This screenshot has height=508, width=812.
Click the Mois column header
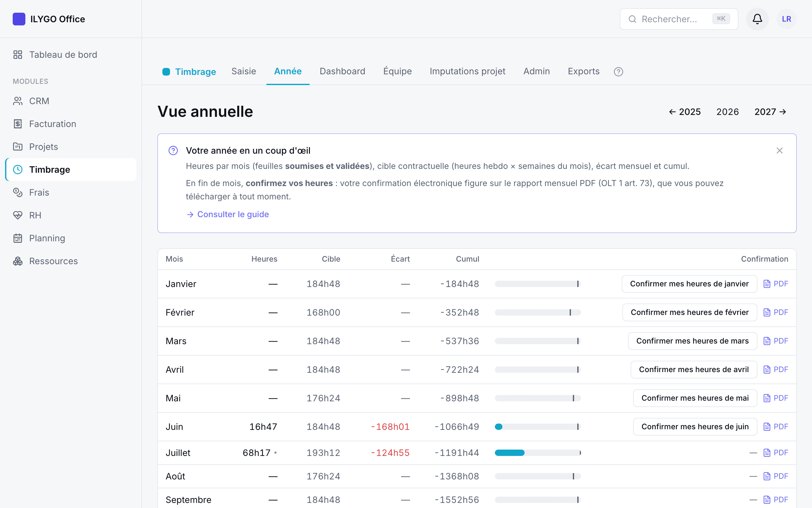(x=174, y=259)
